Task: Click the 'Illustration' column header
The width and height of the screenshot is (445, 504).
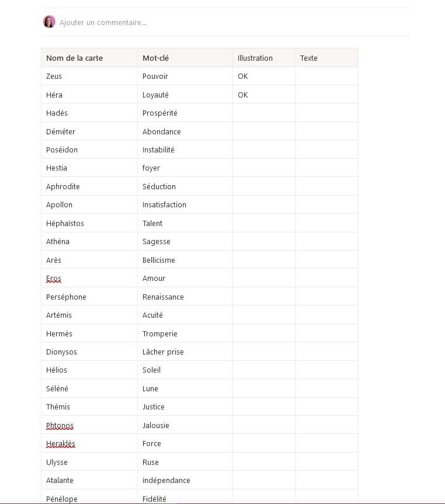Action: pos(264,58)
